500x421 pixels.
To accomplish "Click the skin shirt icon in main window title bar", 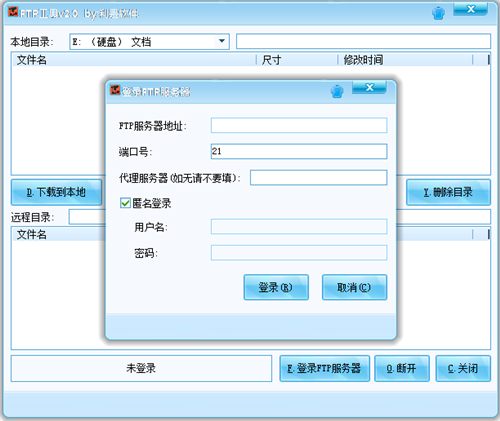I will point(438,13).
